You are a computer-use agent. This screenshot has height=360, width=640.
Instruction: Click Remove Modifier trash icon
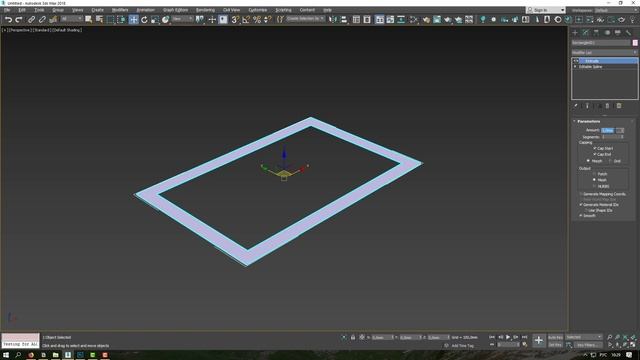click(607, 106)
